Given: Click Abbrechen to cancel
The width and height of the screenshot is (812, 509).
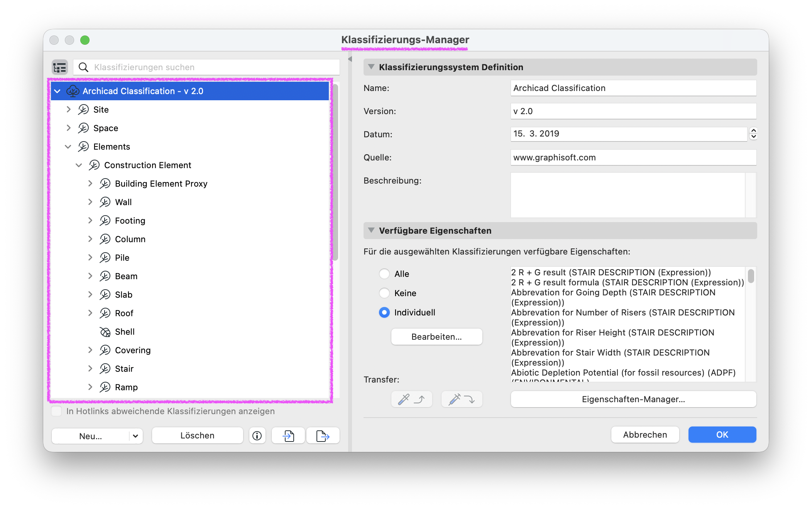Looking at the screenshot, I should 645,435.
